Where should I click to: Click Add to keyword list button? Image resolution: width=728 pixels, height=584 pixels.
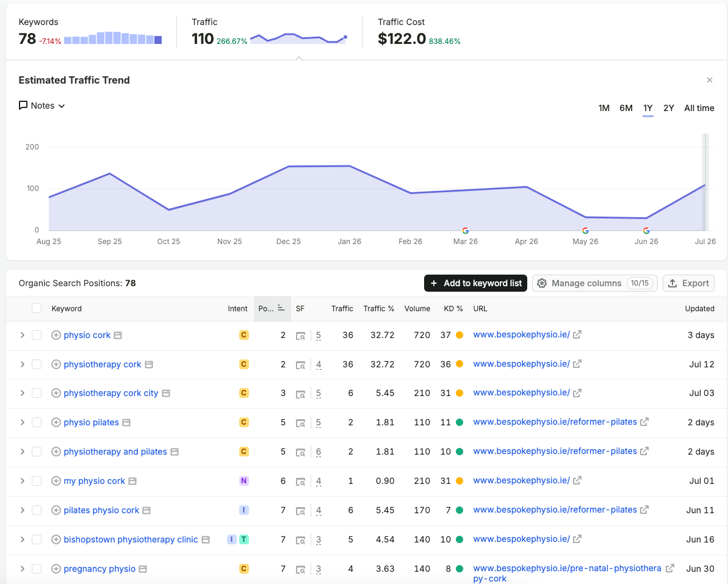click(x=475, y=283)
